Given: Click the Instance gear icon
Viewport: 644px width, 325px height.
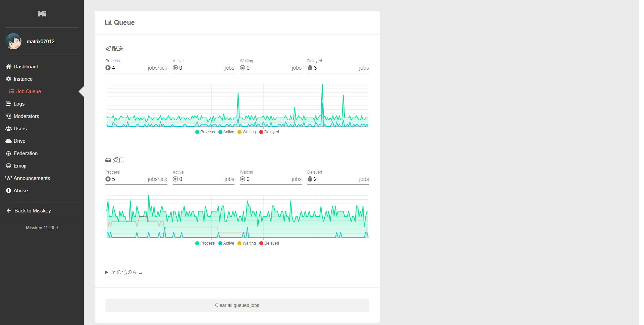Looking at the screenshot, I should click(9, 79).
